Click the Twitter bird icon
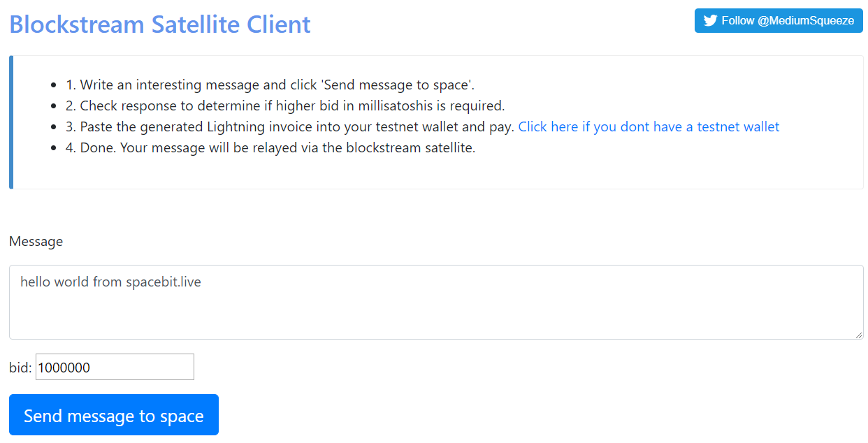Viewport: 868px width, 443px height. pos(710,21)
